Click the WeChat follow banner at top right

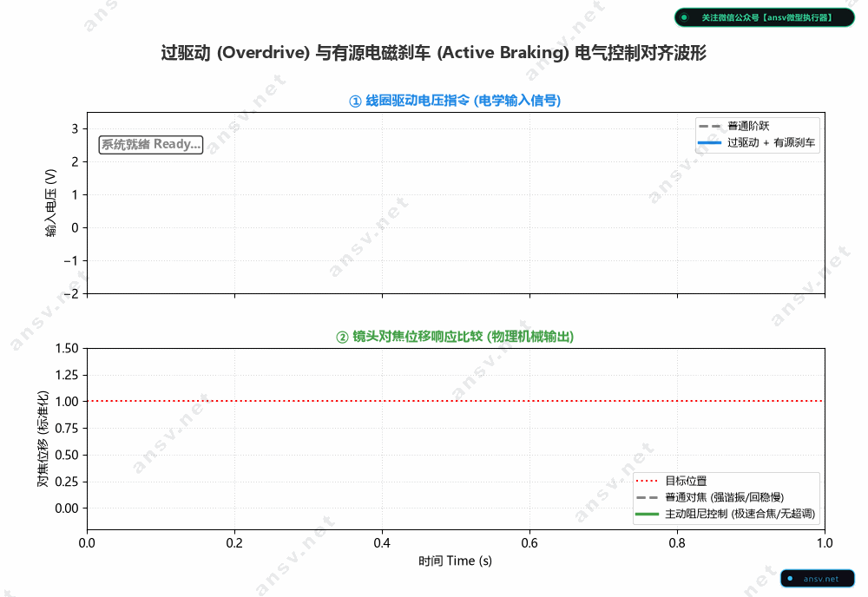pyautogui.click(x=764, y=17)
